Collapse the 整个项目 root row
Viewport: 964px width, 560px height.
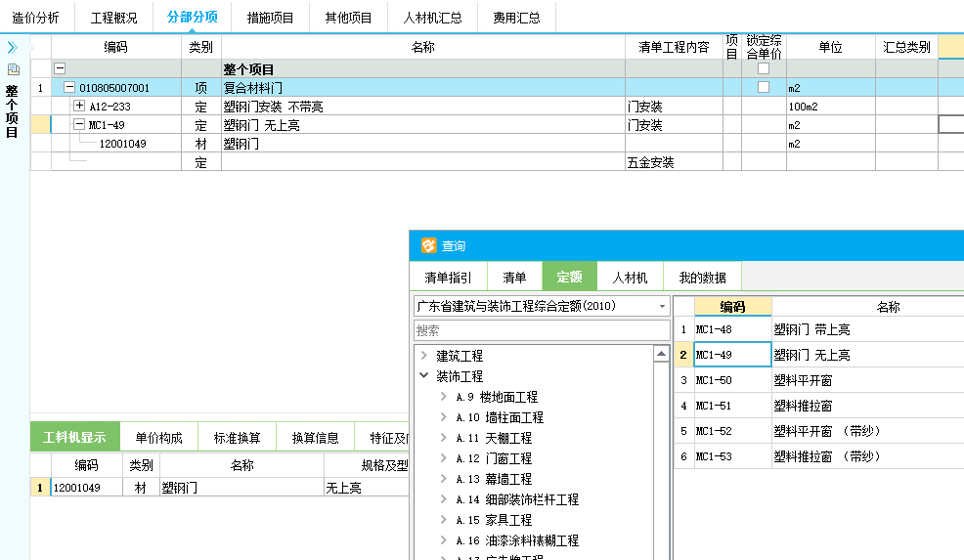(x=60, y=68)
